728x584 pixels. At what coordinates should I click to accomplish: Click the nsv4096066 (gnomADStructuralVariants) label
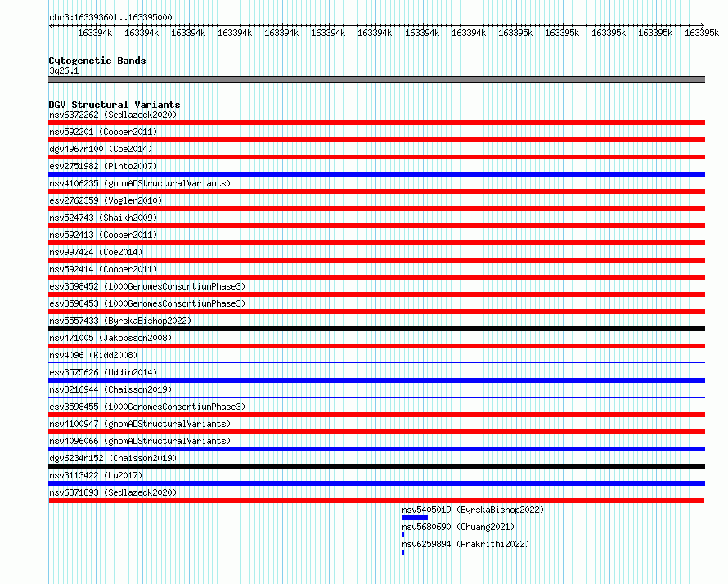140,441
